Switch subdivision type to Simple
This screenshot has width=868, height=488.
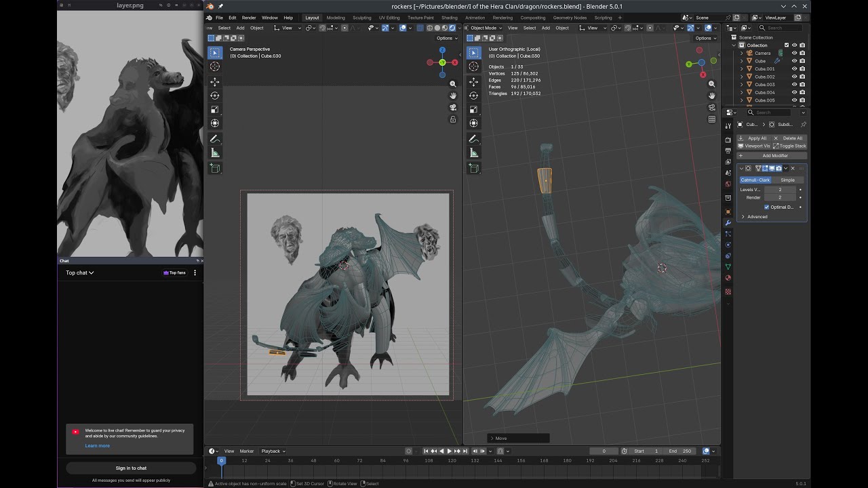pos(787,180)
